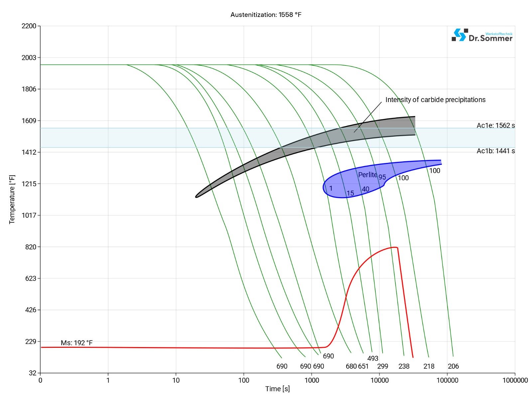Select the Intensity of carbide precipitations label

pos(435,100)
